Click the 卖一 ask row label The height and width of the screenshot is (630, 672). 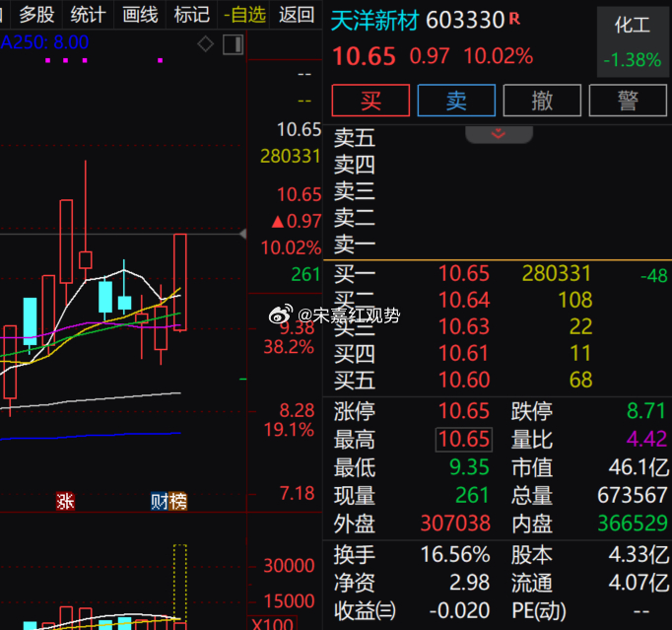tap(355, 245)
